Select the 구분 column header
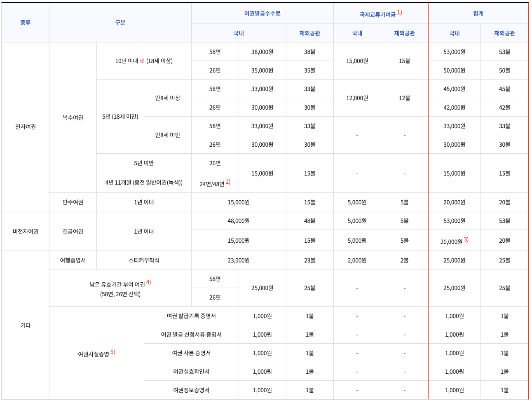532x403 pixels. coord(120,23)
